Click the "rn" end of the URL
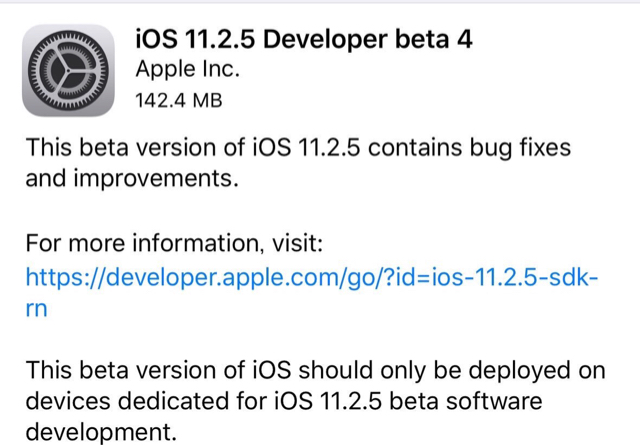Screen dimensions: 640x445 (x=37, y=310)
